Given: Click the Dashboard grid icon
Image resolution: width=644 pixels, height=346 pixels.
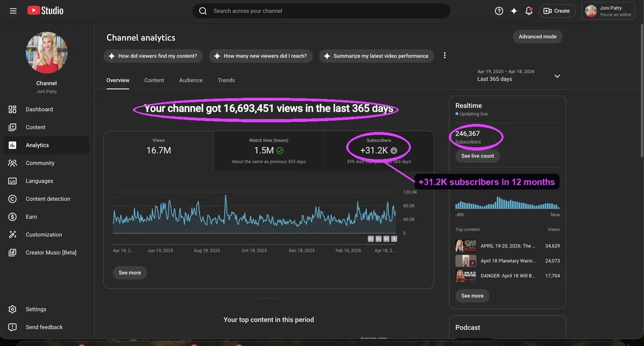Looking at the screenshot, I should 13,109.
